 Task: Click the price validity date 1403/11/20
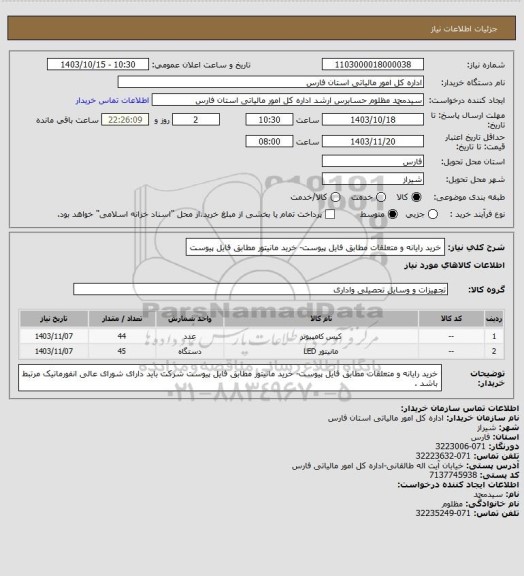coord(373,141)
